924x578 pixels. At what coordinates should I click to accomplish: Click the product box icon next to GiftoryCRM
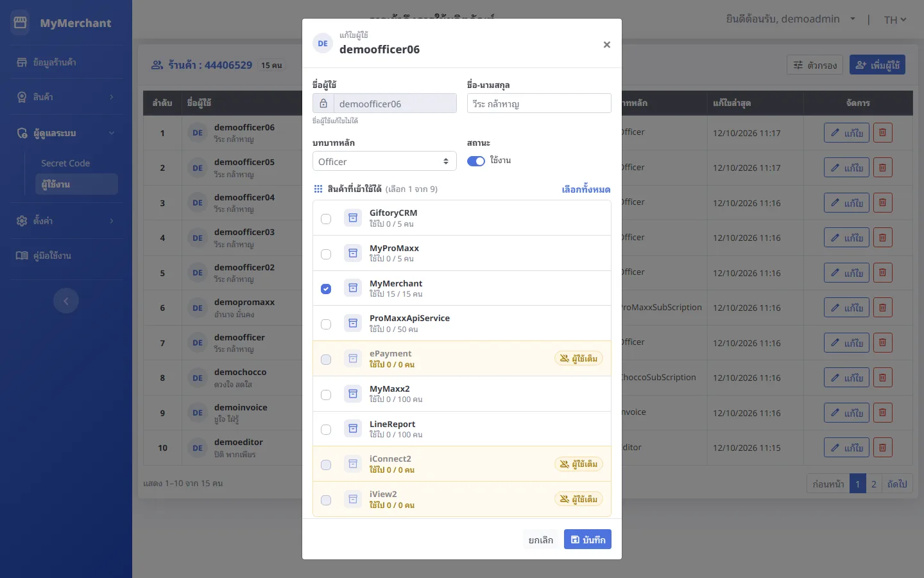pyautogui.click(x=353, y=218)
